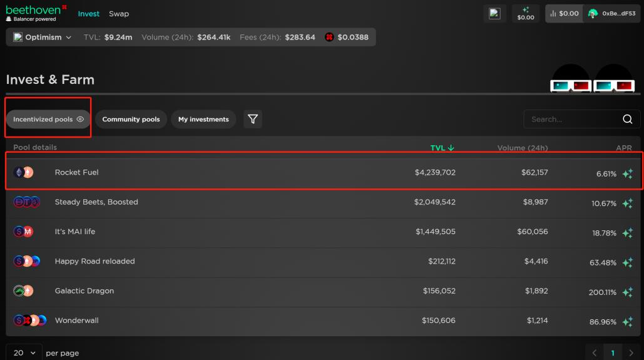Sort pools by TVL column header
Image resolution: width=644 pixels, height=360 pixels.
click(442, 148)
